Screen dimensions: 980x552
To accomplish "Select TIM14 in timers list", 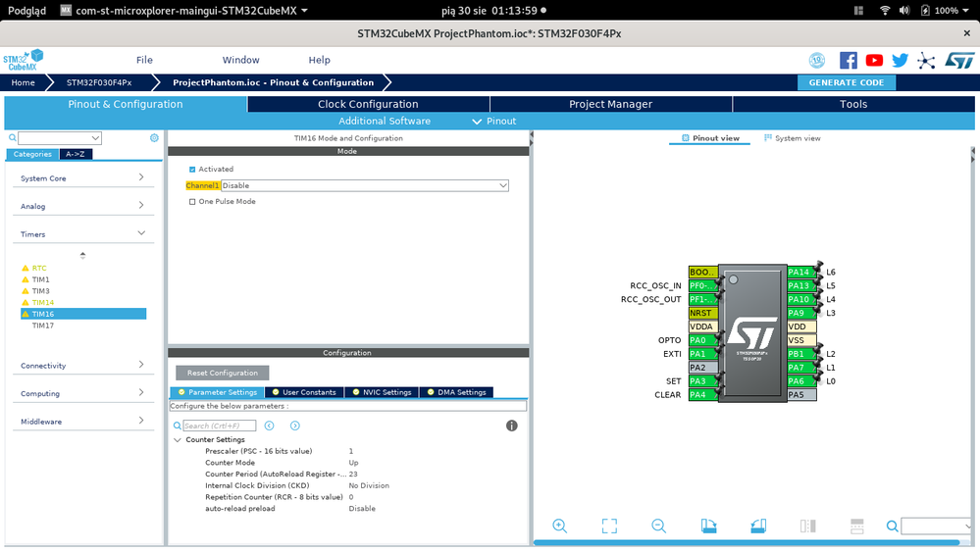I will coord(42,302).
